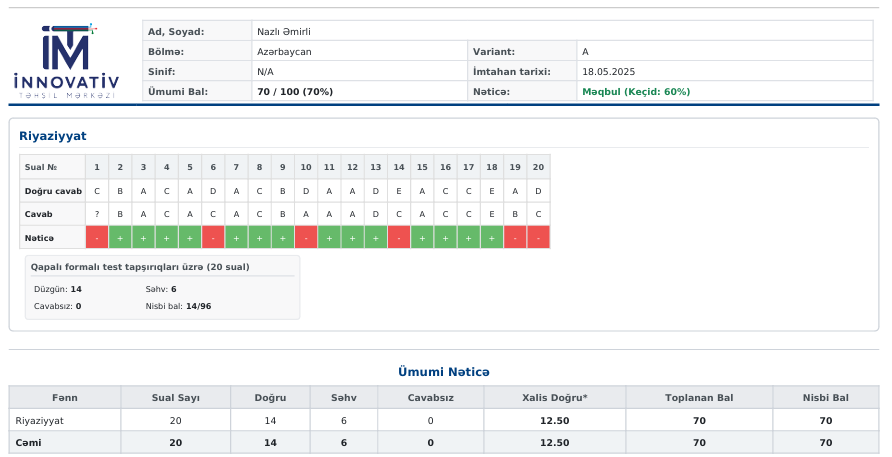This screenshot has width=892, height=457.
Task: Click 12.50 in the Cəmi row
Action: 555,443
